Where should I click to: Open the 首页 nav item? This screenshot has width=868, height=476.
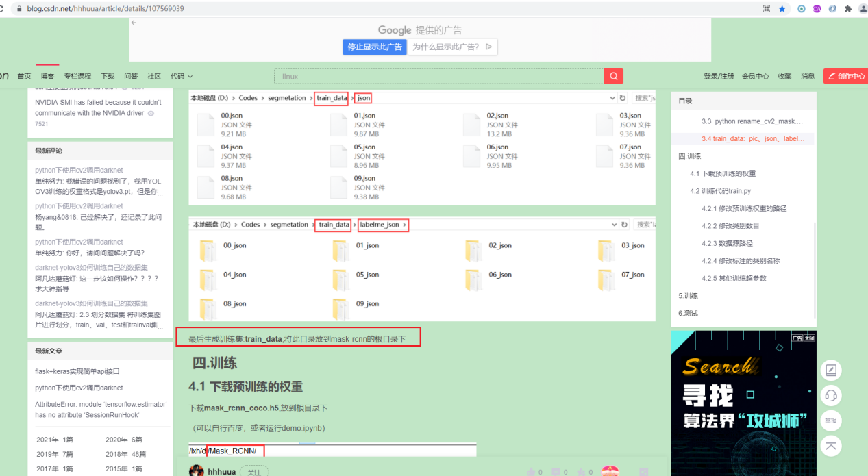click(x=24, y=76)
